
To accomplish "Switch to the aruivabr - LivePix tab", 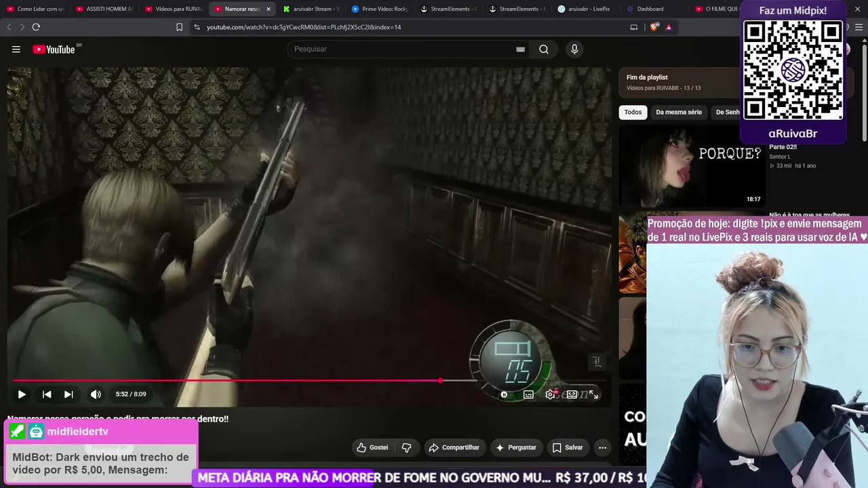I will pyautogui.click(x=587, y=9).
